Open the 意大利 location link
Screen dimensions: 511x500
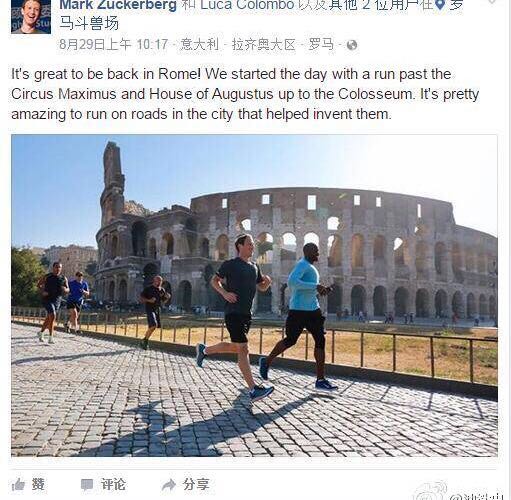pyautogui.click(x=199, y=45)
